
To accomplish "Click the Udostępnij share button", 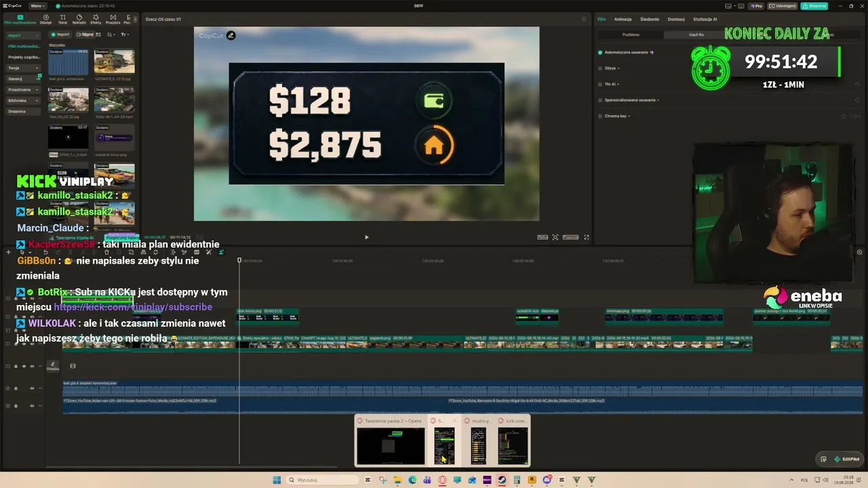I will coord(783,6).
